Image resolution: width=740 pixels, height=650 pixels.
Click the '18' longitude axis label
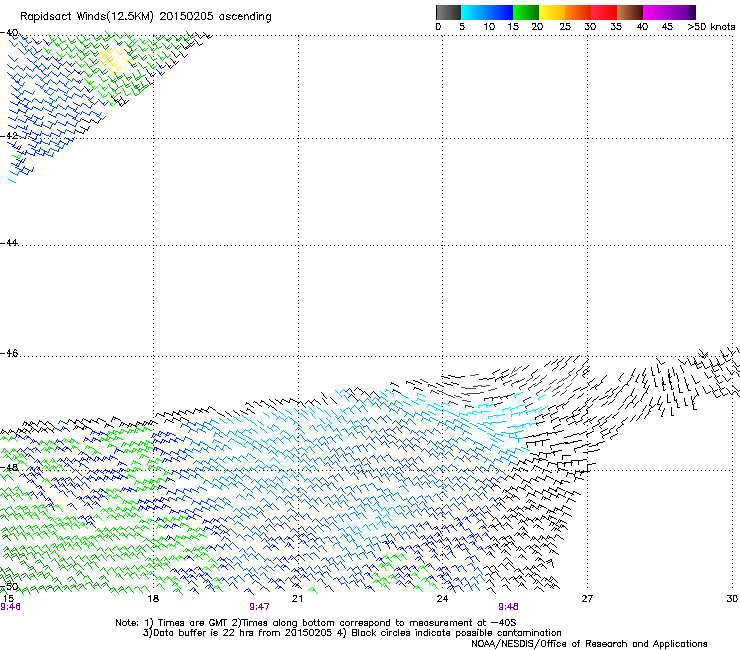(x=153, y=599)
